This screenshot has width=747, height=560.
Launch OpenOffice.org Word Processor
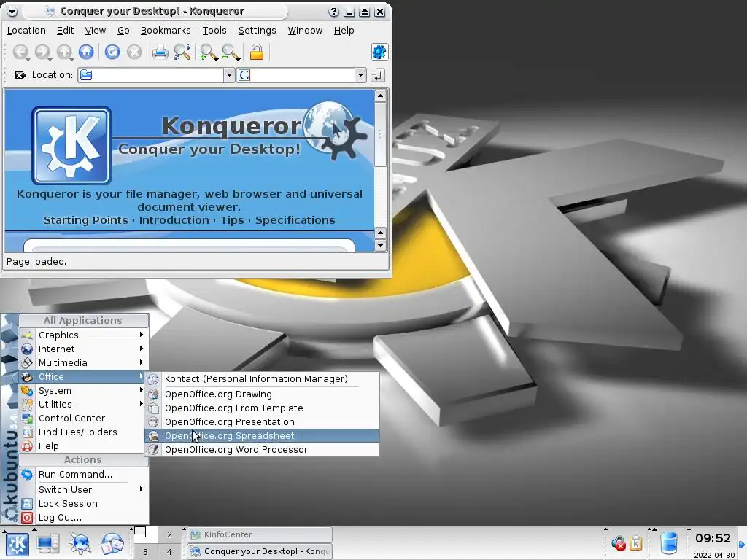(x=262, y=449)
